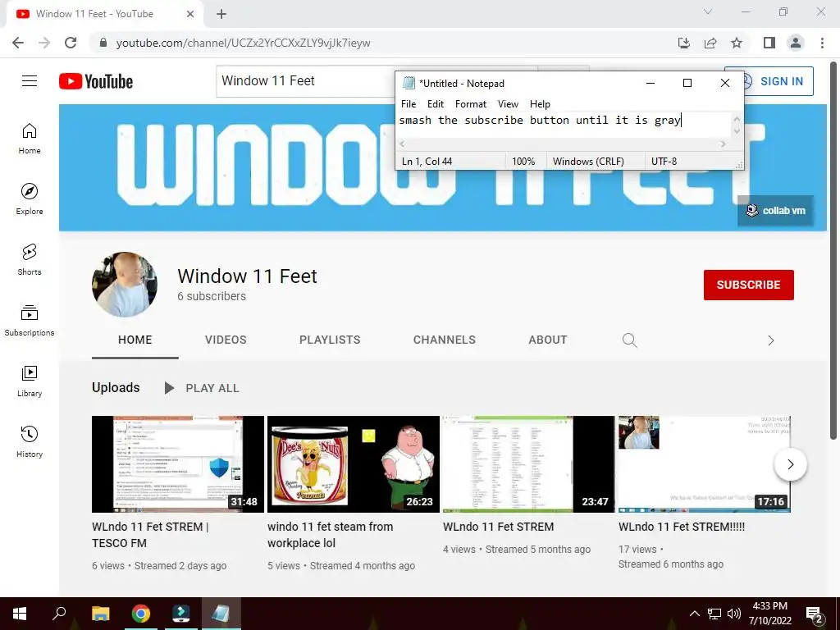Open the YouTube hamburger guide menu
Screen dimensions: 840x630
coord(30,81)
